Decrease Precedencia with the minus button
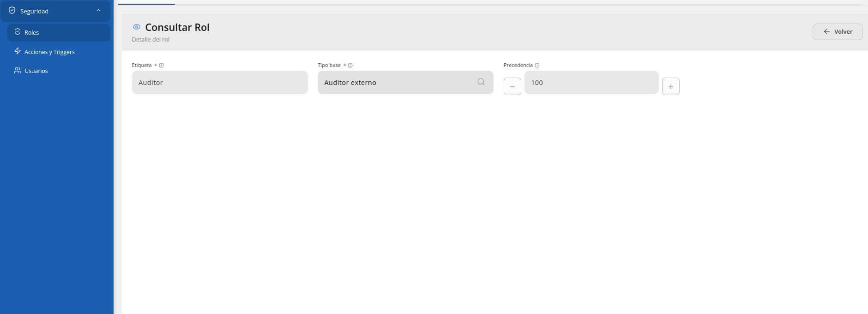 512,86
